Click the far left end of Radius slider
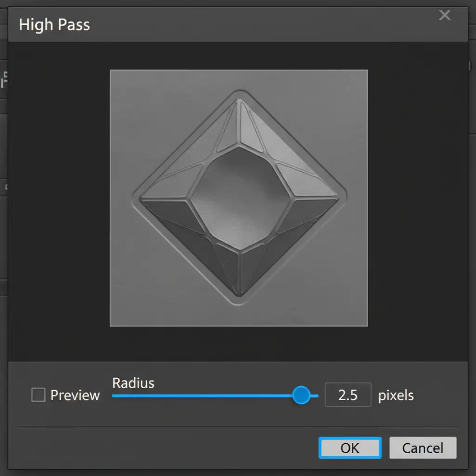The width and height of the screenshot is (476, 476). (114, 396)
